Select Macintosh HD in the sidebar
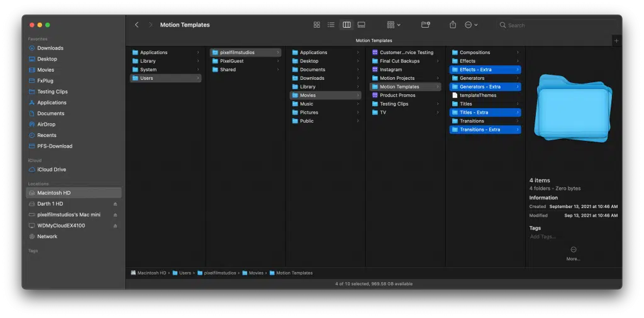This screenshot has height=318, width=644. 74,193
